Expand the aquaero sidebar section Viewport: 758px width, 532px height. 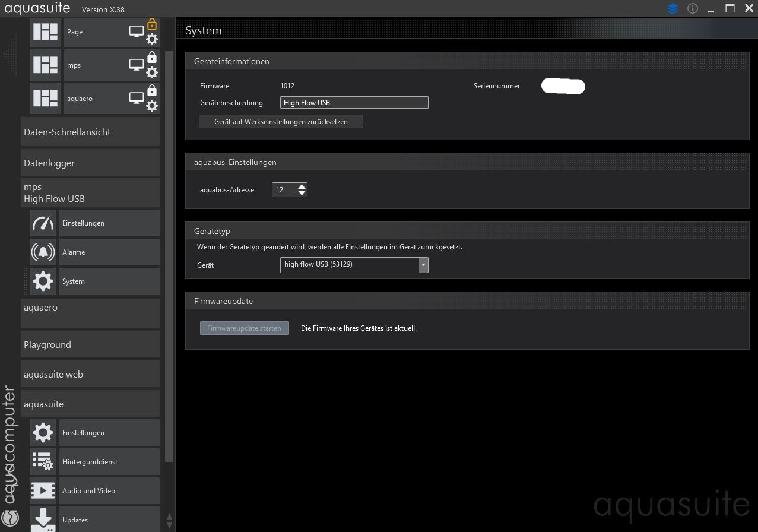(90, 312)
